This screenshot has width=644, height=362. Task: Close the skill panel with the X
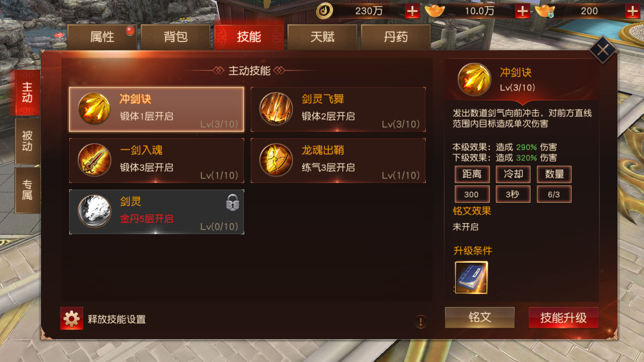point(603,50)
